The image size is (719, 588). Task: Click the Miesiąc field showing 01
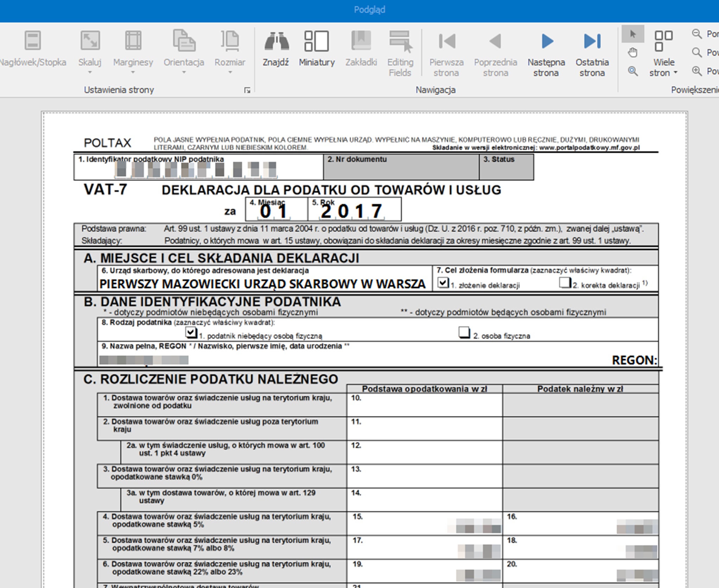tap(274, 211)
